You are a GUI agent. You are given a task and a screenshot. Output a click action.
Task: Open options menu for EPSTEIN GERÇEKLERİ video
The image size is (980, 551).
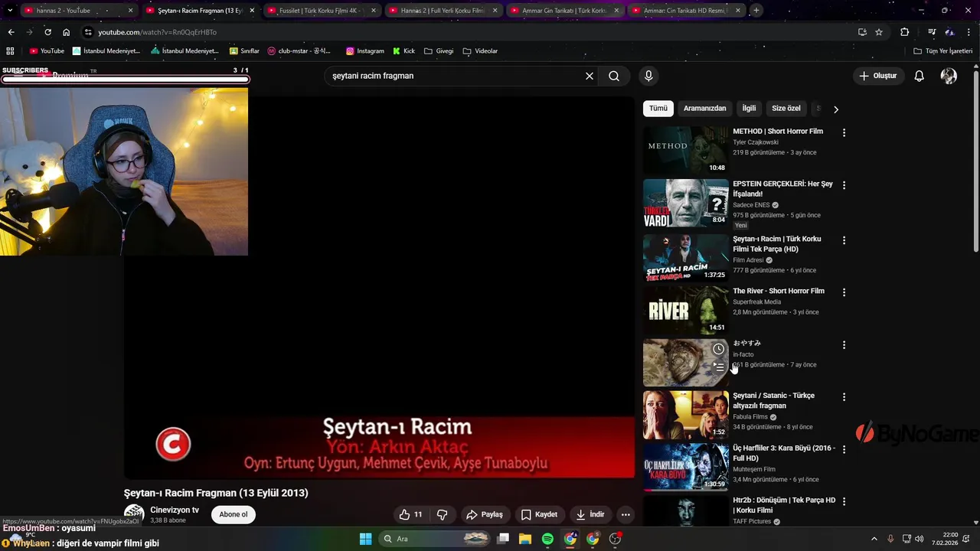[x=844, y=185]
